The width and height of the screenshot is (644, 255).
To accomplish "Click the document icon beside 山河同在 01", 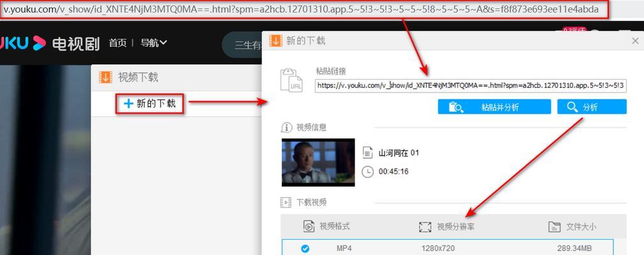I will click(367, 153).
